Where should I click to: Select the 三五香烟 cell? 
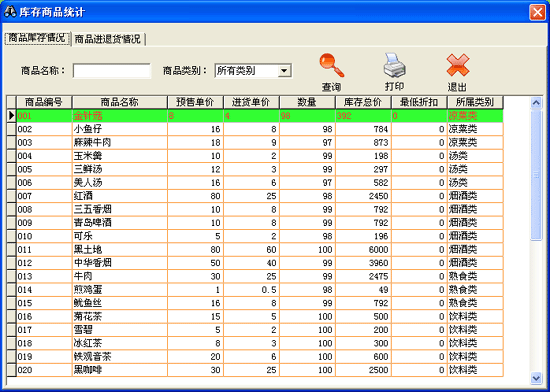tap(120, 209)
